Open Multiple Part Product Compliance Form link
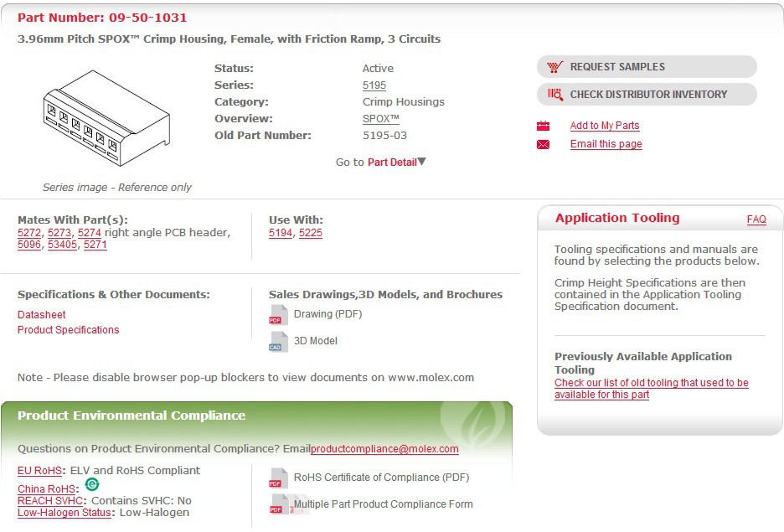 click(384, 504)
